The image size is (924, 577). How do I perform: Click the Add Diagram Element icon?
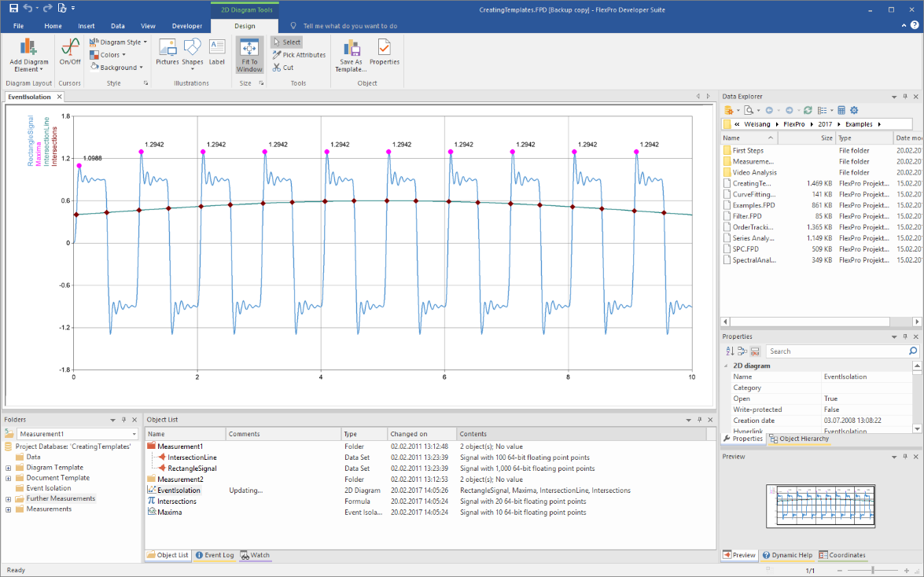pyautogui.click(x=29, y=47)
